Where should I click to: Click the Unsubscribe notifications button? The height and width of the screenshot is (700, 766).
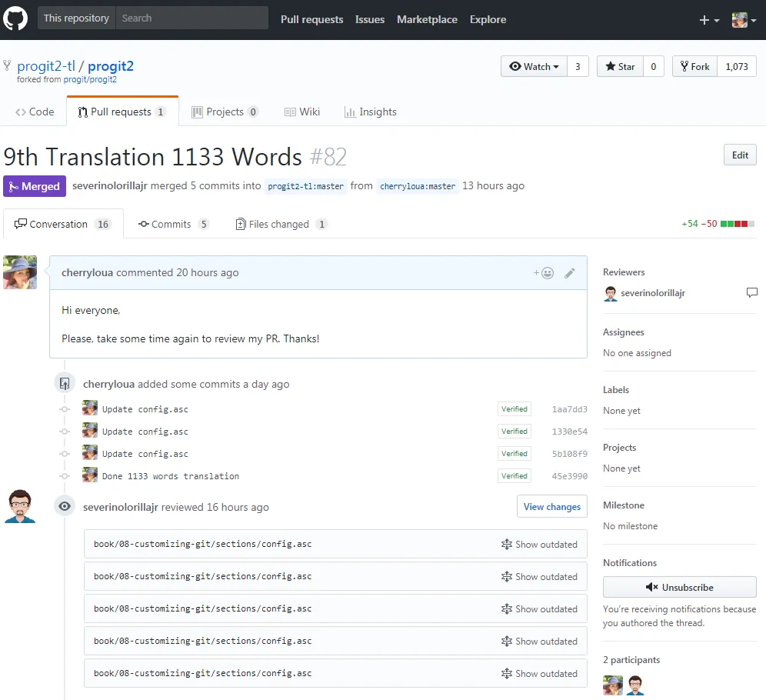click(x=680, y=587)
